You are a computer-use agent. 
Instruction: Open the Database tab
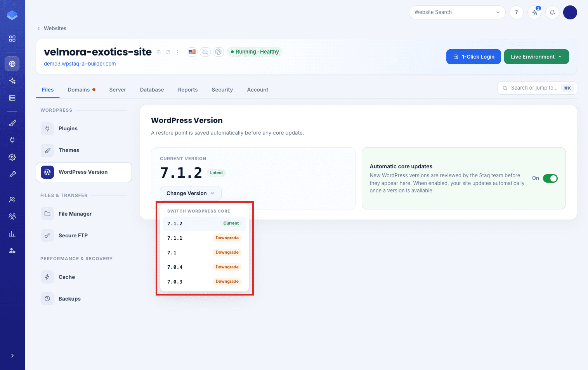(152, 90)
